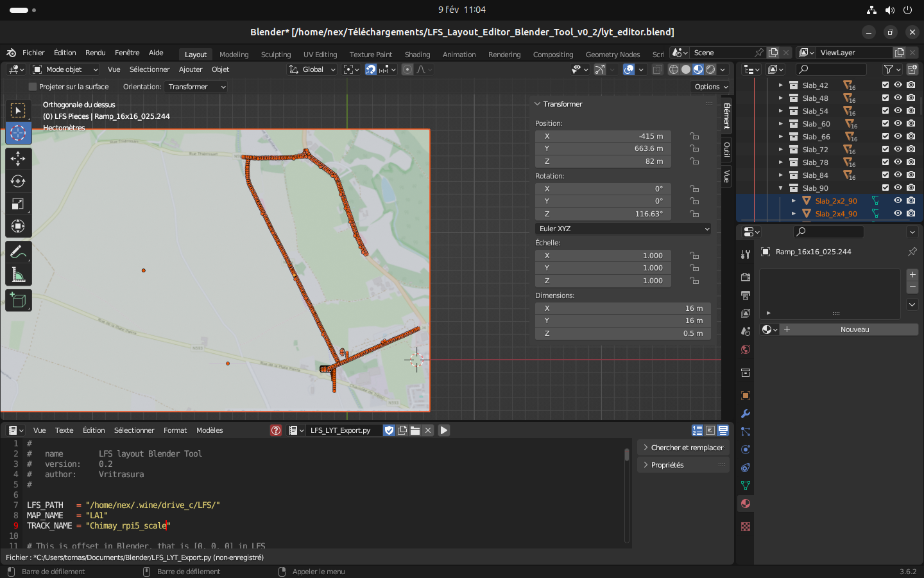The image size is (924, 578).
Task: Click the Nouveau material button
Action: click(854, 329)
